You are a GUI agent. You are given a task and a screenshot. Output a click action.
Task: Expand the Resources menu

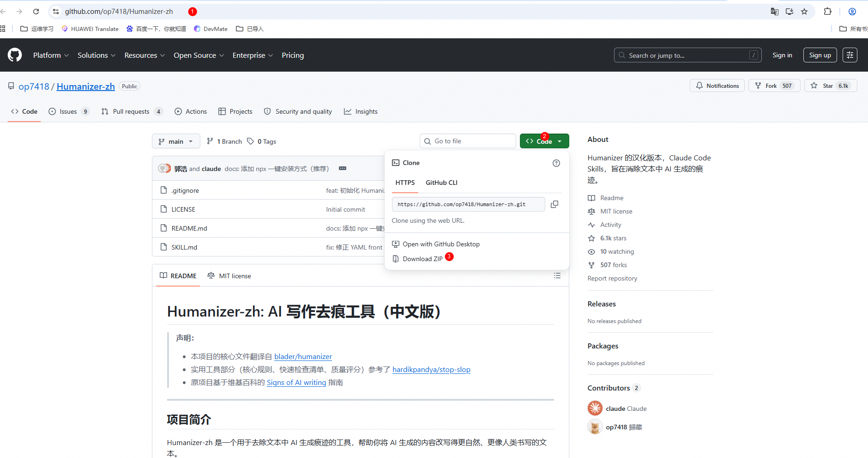coord(145,55)
